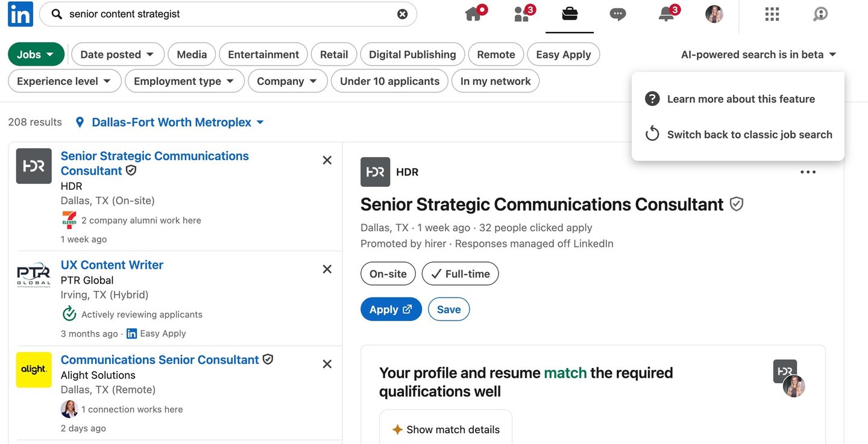
Task: Click the blue Apply button
Action: point(391,310)
